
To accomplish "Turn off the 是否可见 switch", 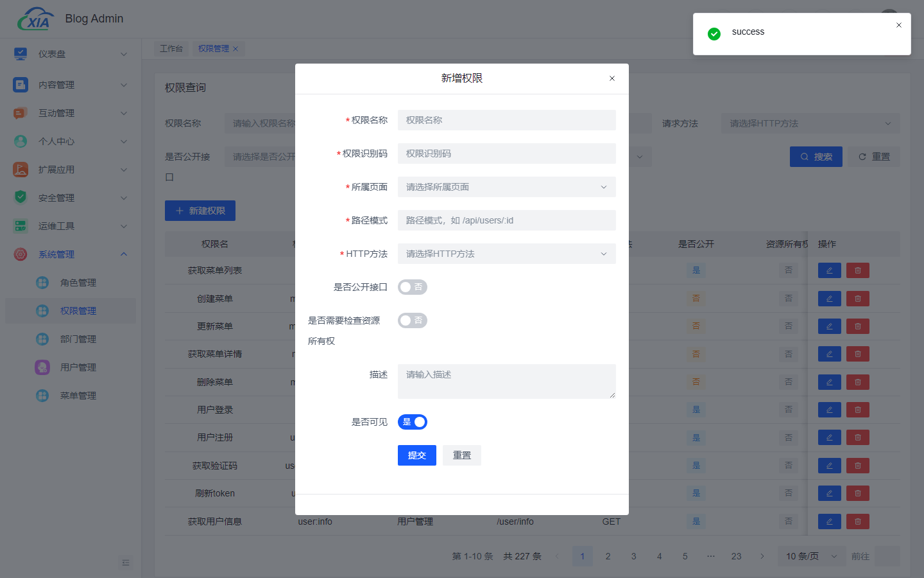I will point(413,422).
